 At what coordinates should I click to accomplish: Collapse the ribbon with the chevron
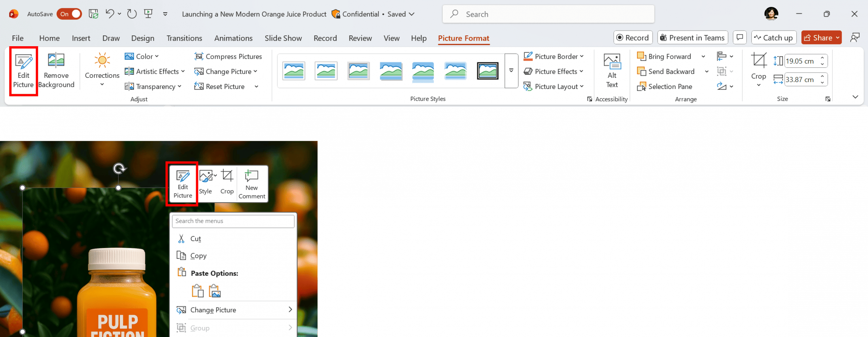tap(855, 97)
